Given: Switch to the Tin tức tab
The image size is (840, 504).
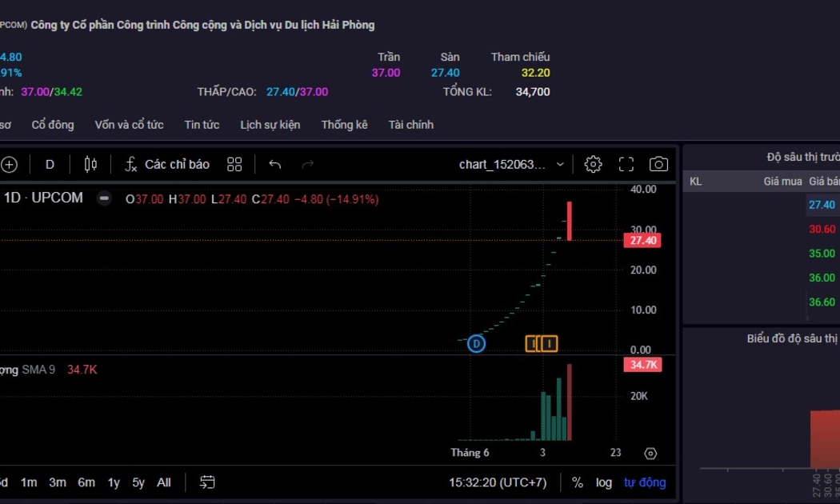Looking at the screenshot, I should click(x=202, y=125).
